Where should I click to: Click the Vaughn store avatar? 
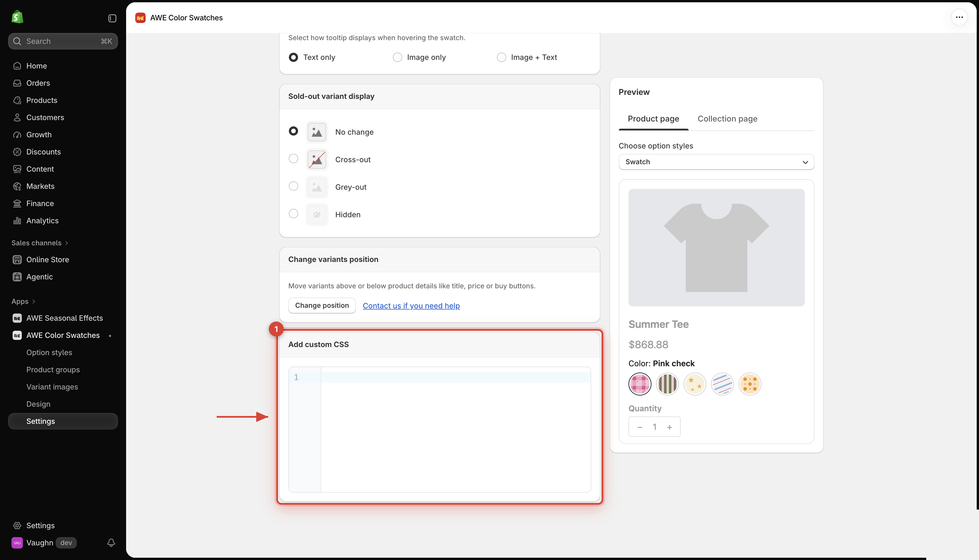click(17, 543)
